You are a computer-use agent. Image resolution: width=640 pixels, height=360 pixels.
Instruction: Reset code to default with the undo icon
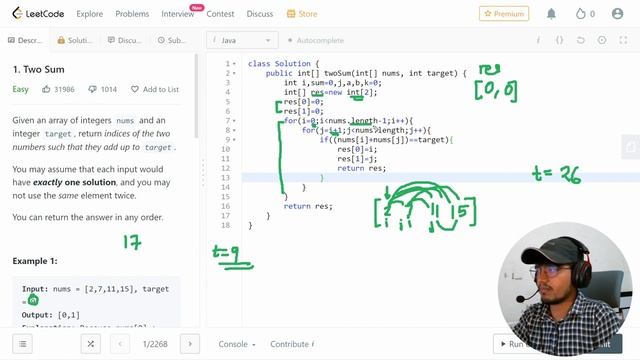580,40
